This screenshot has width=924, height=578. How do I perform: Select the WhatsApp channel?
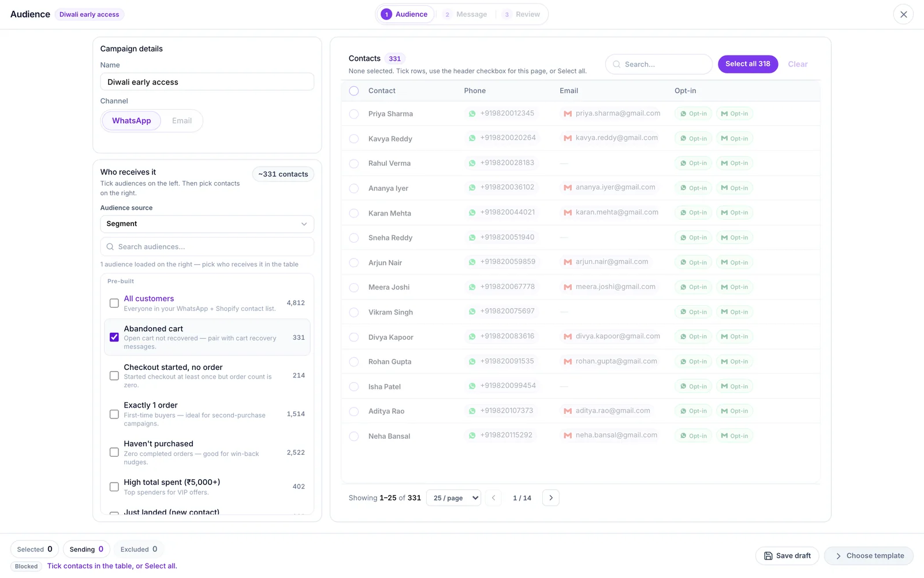[132, 121]
